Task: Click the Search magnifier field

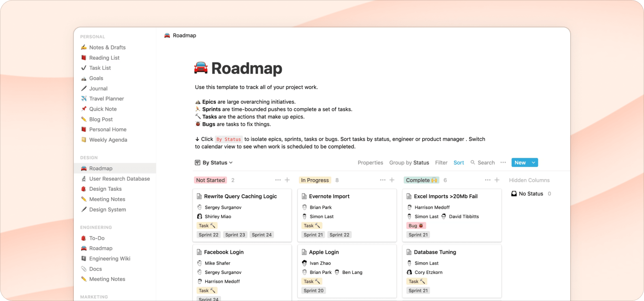Action: (x=483, y=163)
